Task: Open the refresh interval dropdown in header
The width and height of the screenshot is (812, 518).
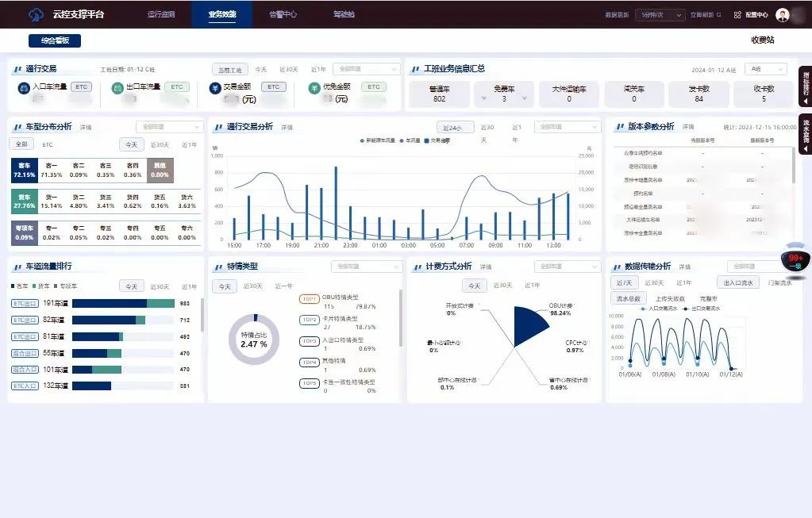Action: (x=660, y=14)
